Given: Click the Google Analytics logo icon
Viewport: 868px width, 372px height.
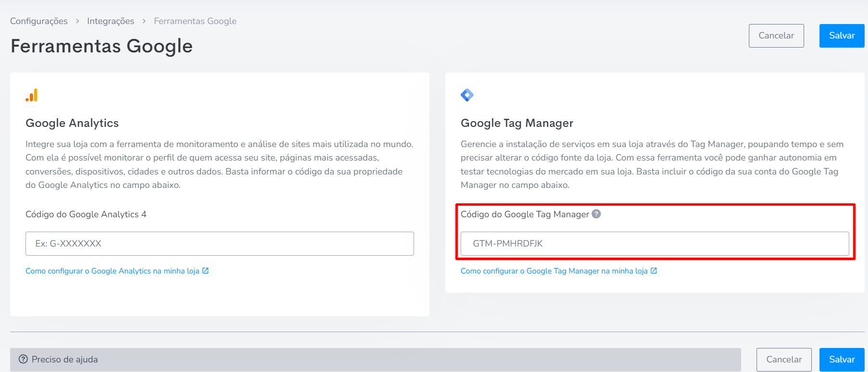Looking at the screenshot, I should click(x=31, y=95).
